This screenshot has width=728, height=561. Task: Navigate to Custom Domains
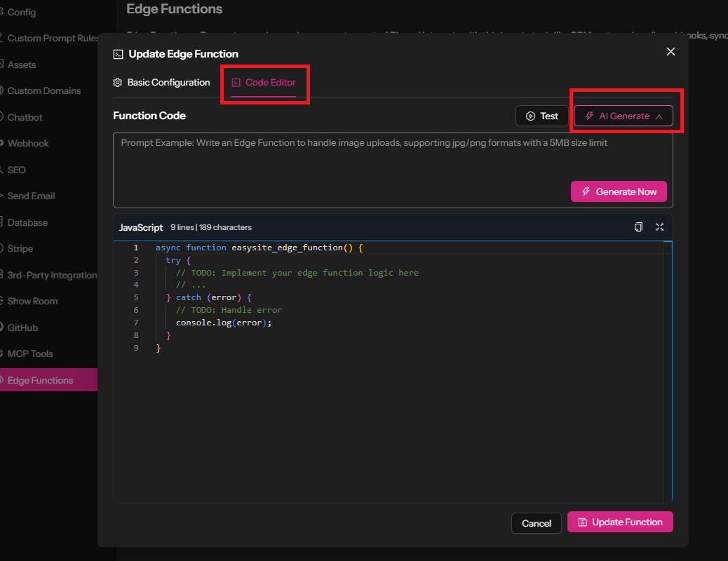[x=43, y=90]
